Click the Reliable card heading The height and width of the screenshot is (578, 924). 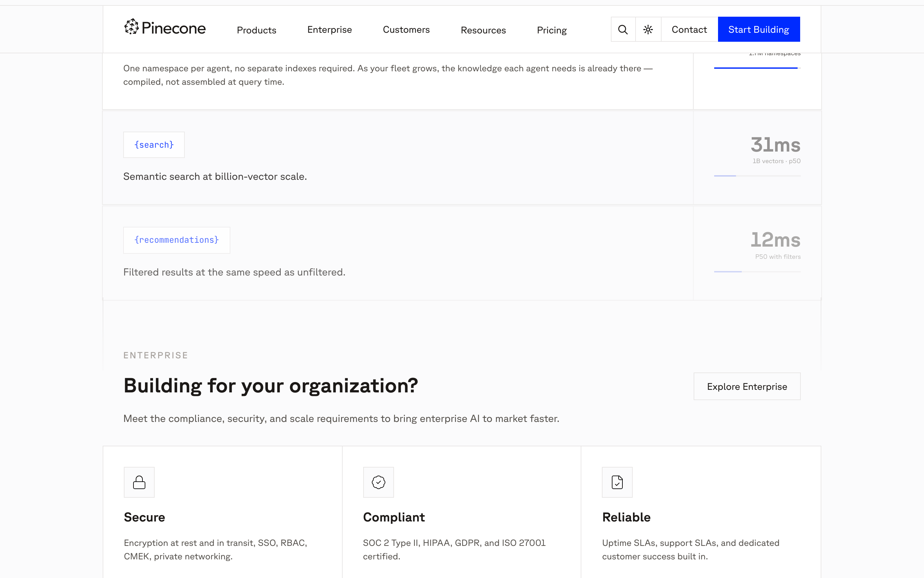pos(626,517)
